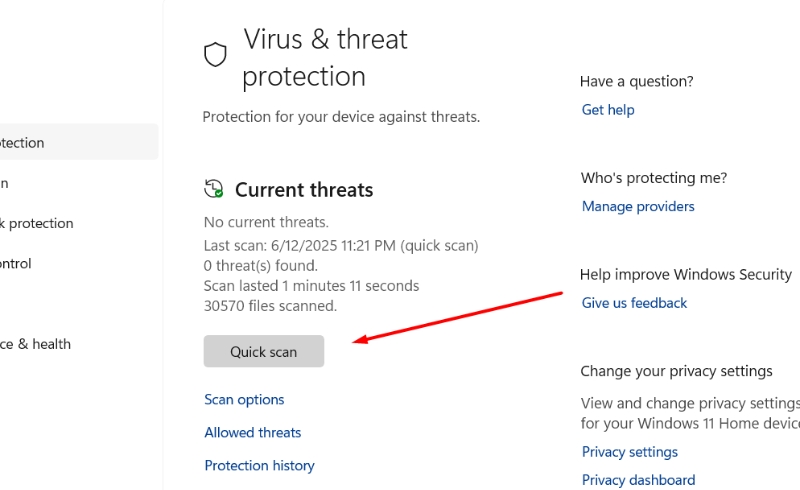Image resolution: width=800 pixels, height=490 pixels.
Task: Click the '0 threat(s) found.' text
Action: (261, 265)
